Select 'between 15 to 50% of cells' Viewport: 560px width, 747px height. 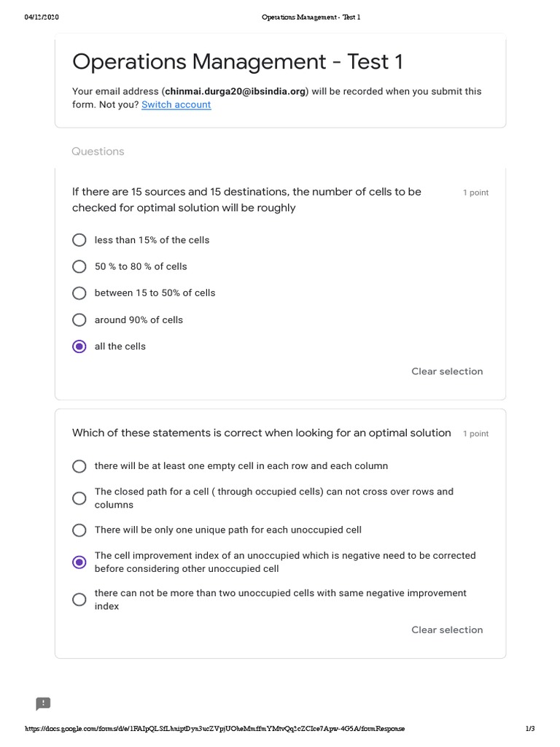point(79,293)
